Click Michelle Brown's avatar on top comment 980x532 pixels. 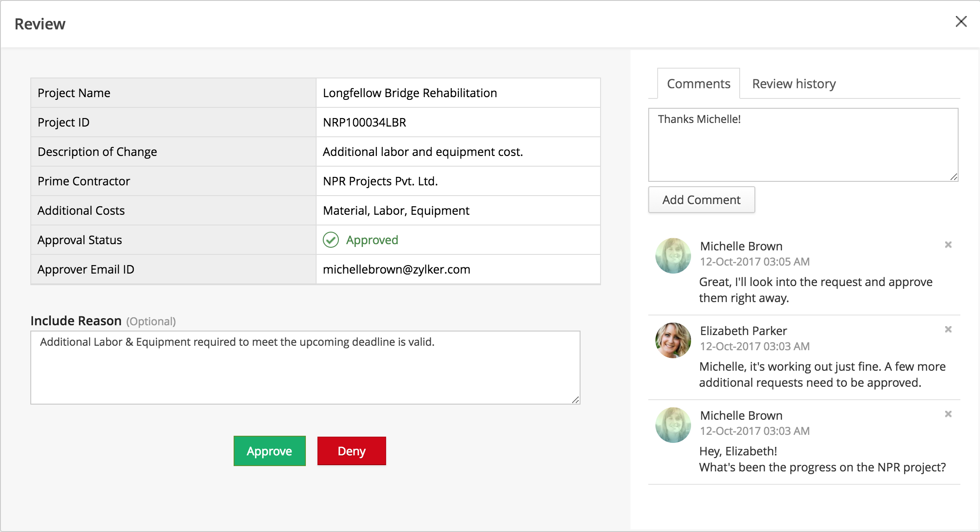coord(673,255)
